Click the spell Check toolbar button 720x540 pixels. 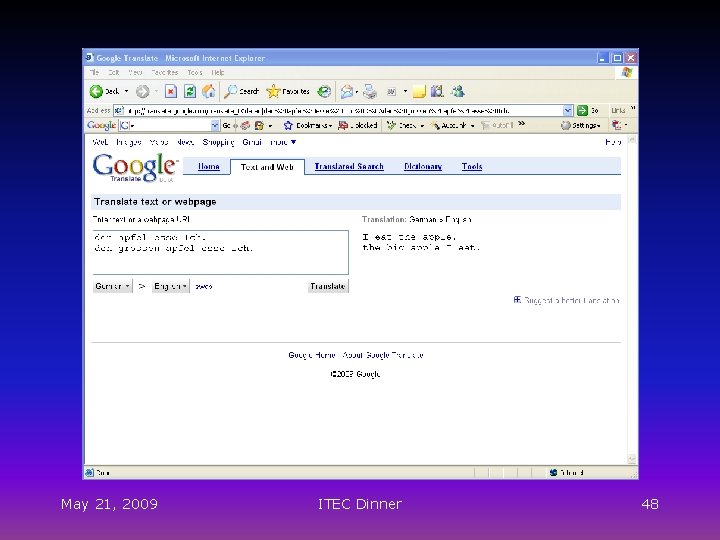pyautogui.click(x=405, y=125)
